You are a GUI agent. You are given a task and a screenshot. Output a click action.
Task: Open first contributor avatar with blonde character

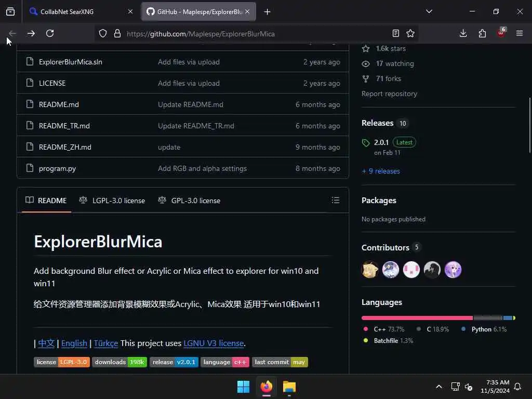tap(370, 270)
